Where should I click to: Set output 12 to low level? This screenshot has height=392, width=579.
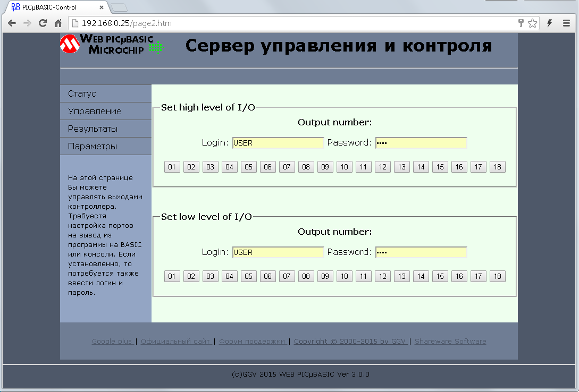[x=382, y=276]
